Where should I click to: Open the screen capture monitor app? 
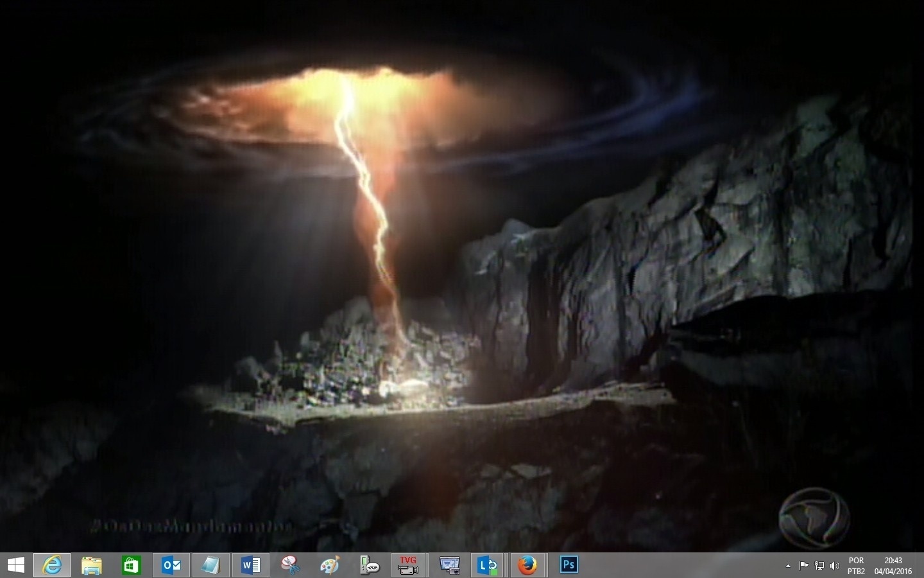(449, 565)
